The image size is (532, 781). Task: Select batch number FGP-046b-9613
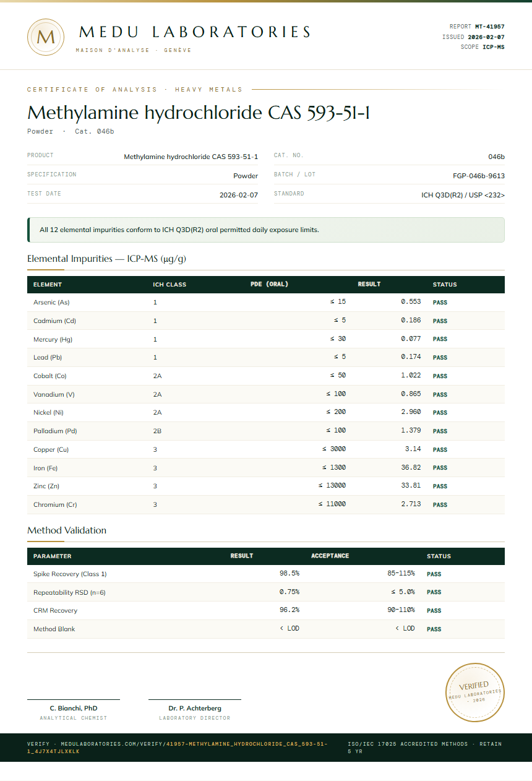coord(479,176)
